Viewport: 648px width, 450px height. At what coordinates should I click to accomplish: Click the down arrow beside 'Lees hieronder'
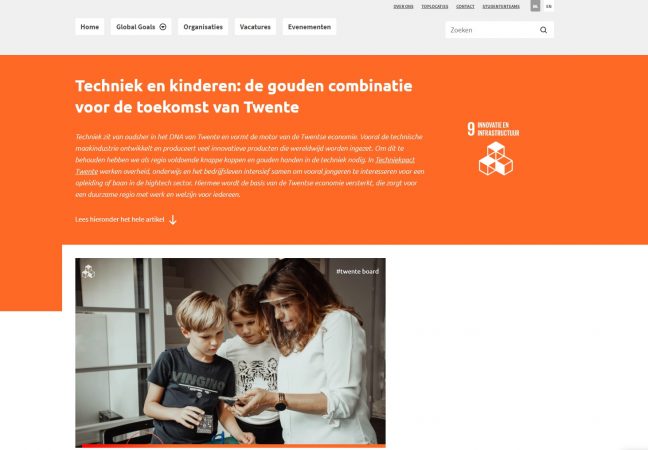[173, 219]
